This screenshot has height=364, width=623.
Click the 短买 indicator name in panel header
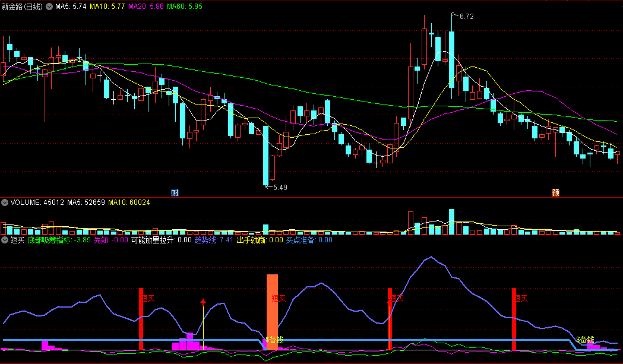pos(17,240)
